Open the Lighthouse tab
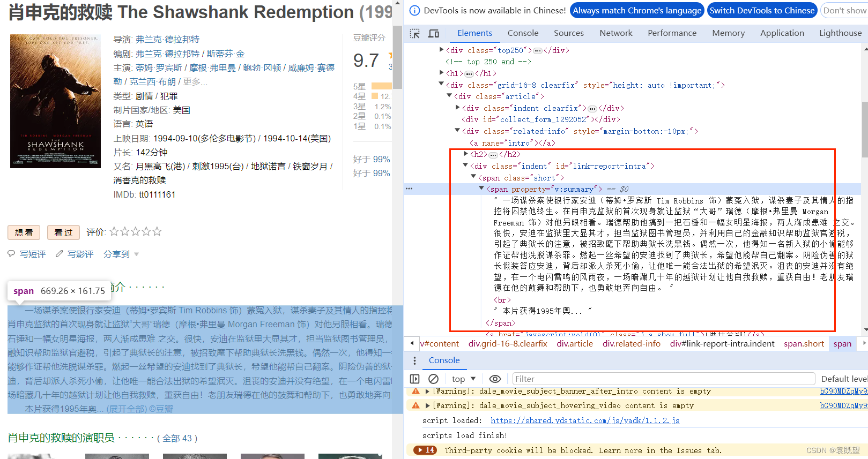 point(840,33)
